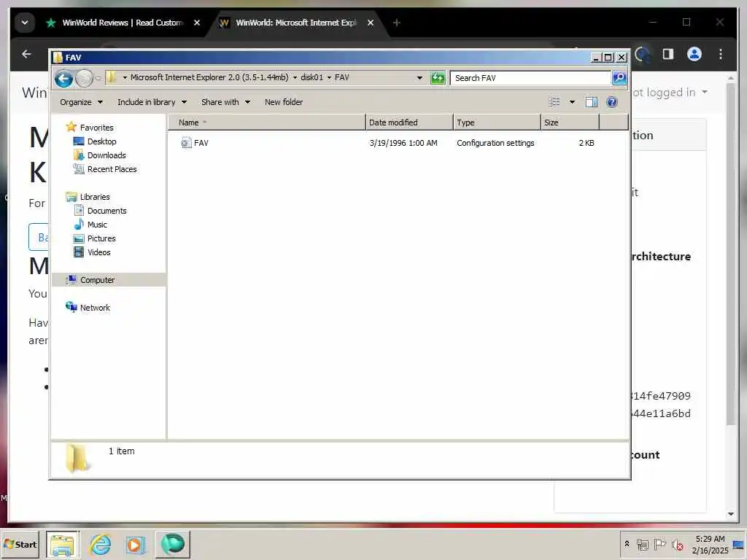
Task: Open browser tab search dropdown
Action: (x=25, y=23)
